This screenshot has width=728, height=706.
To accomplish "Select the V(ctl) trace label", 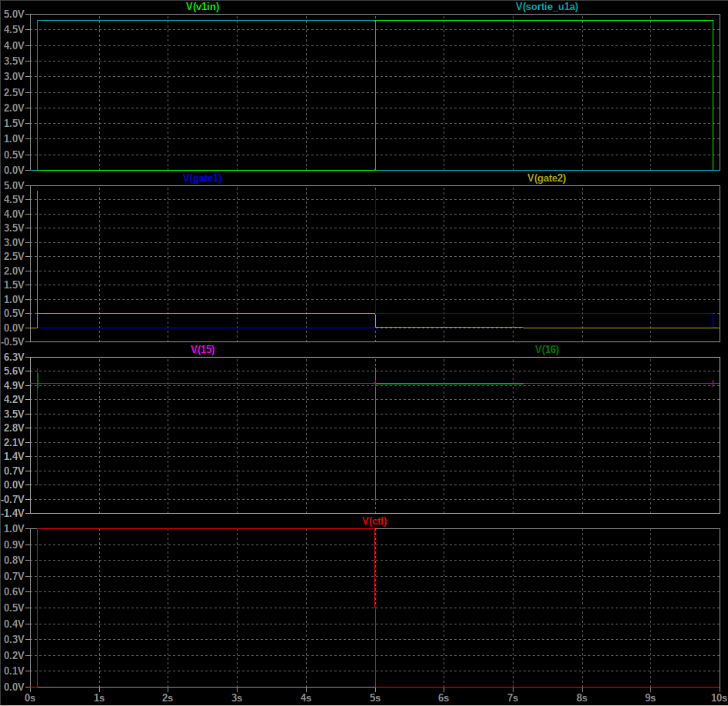I will (374, 521).
